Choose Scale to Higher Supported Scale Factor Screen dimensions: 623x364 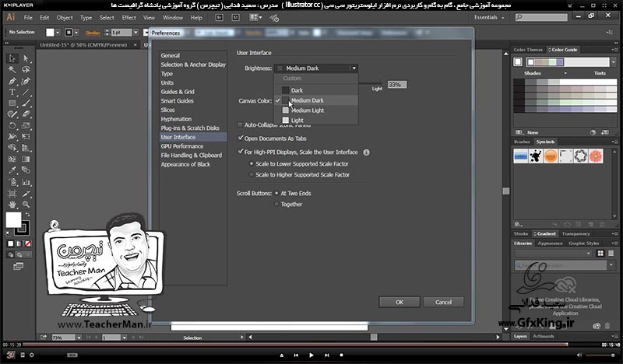pyautogui.click(x=251, y=175)
